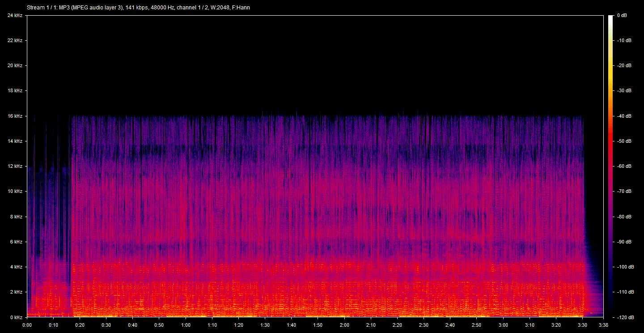The height and width of the screenshot is (333, 644).
Task: Click the 20 kHz frequency label
Action: click(14, 65)
